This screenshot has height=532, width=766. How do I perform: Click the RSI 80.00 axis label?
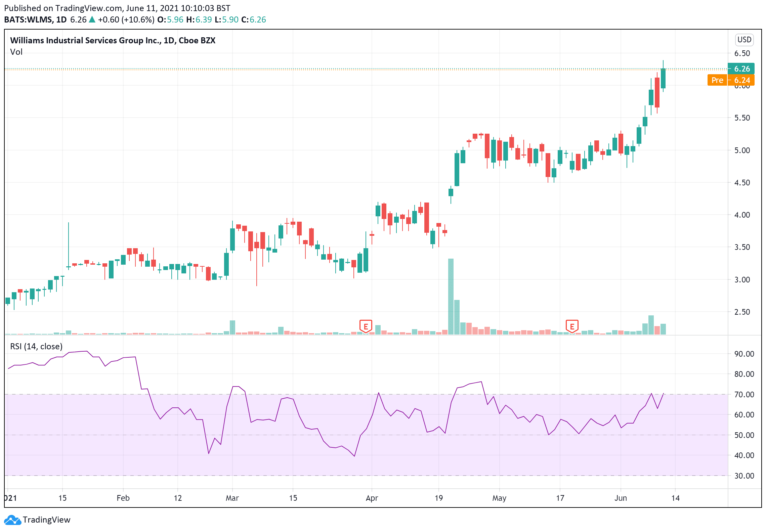click(x=744, y=374)
